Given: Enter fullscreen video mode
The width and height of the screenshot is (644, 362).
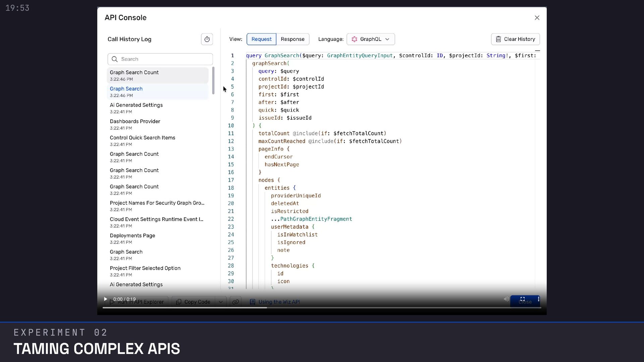Looking at the screenshot, I should (522, 299).
